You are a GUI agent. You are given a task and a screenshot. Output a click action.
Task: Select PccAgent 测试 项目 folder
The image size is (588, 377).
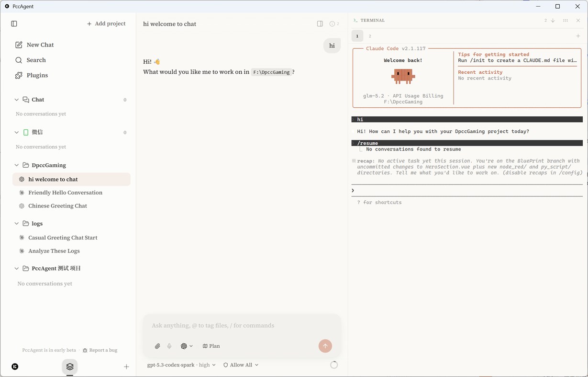click(52, 268)
